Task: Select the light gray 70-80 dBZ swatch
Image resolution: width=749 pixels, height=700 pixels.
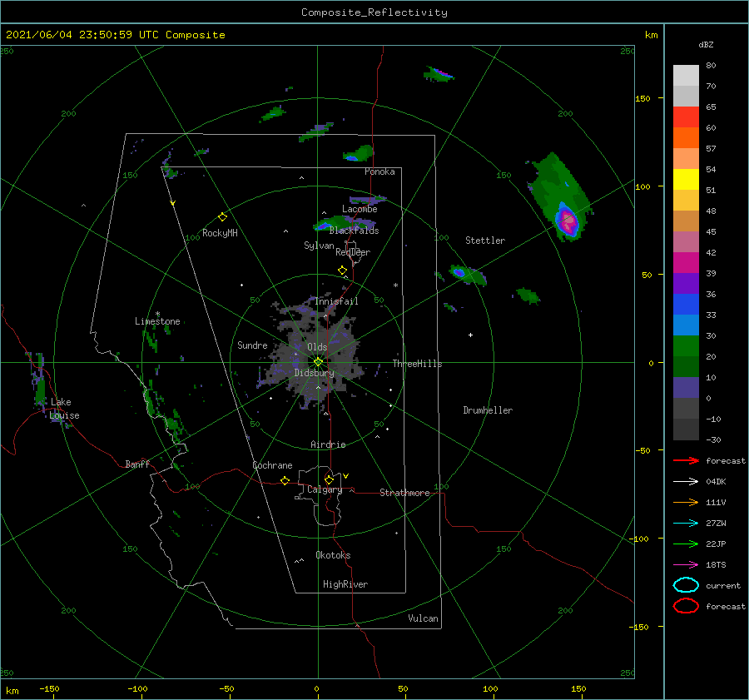Action: click(x=686, y=76)
